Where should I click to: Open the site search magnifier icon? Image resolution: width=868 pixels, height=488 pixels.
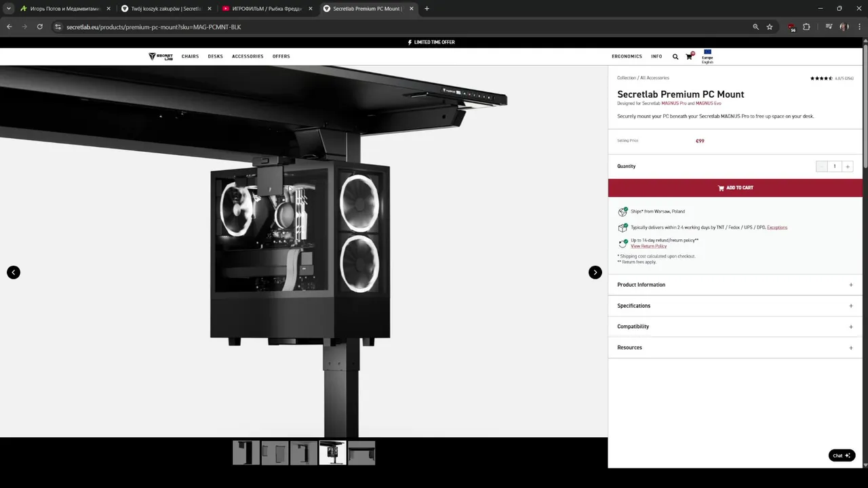[x=675, y=56]
